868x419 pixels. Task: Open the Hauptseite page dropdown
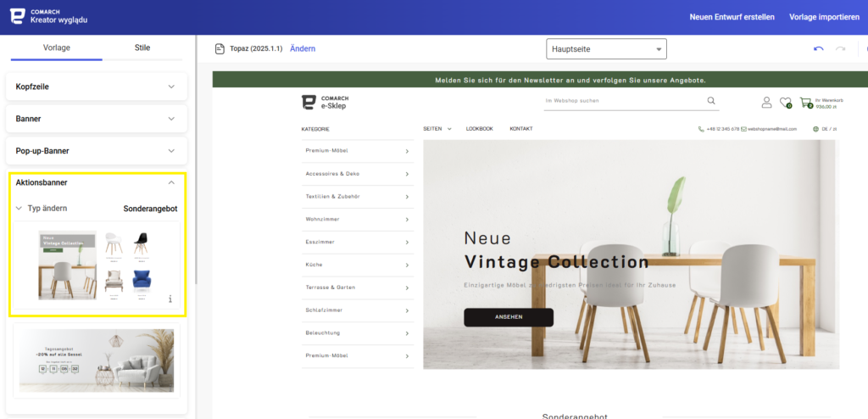coord(606,49)
